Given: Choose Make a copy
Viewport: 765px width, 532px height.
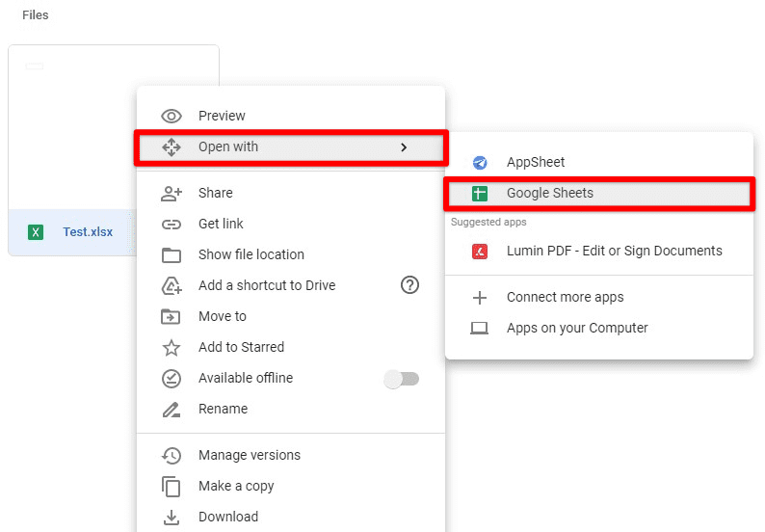Looking at the screenshot, I should [291, 486].
